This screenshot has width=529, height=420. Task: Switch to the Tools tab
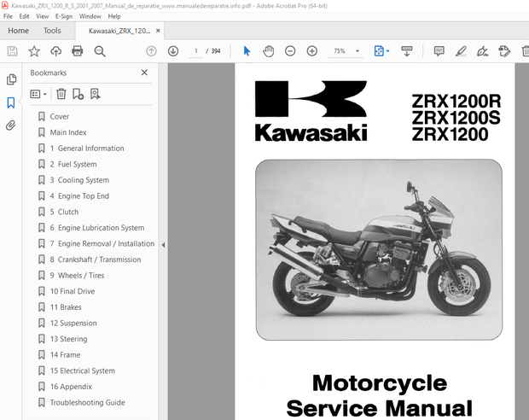pyautogui.click(x=52, y=31)
